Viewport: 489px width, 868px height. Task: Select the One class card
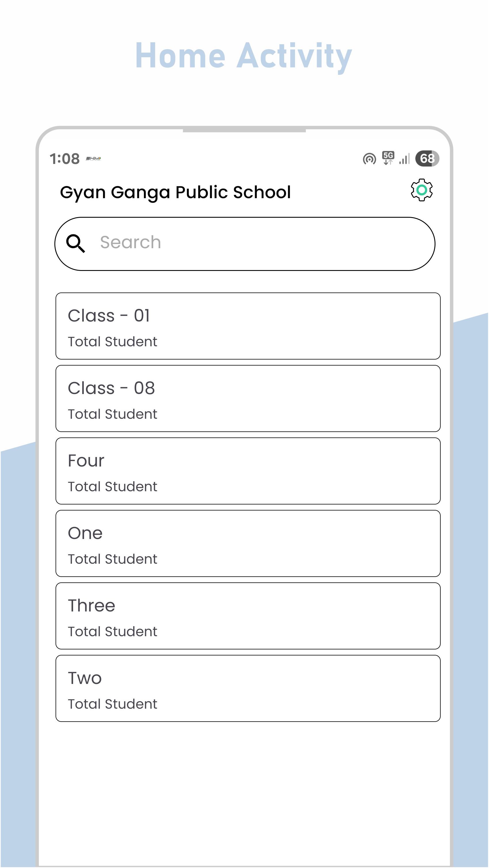coord(248,543)
